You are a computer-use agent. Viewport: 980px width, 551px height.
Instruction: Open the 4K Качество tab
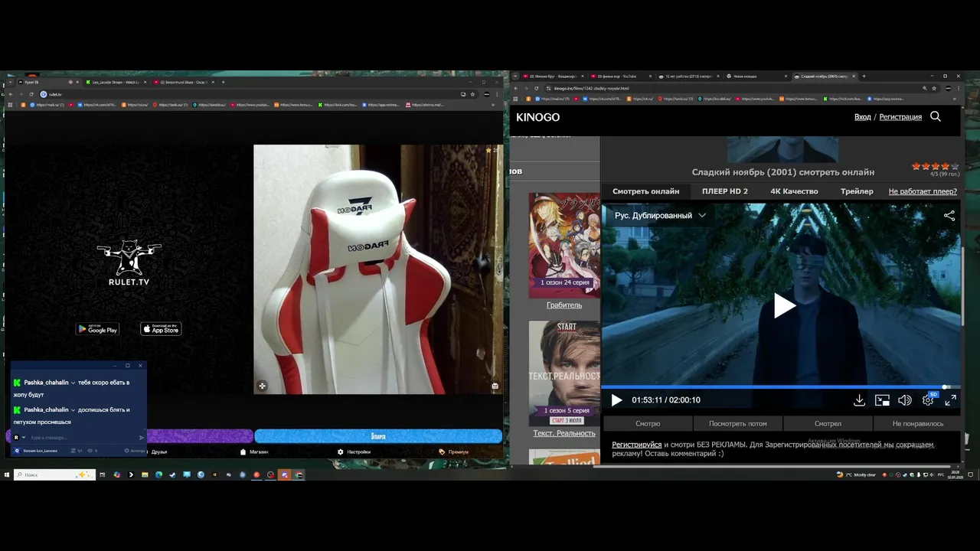tap(794, 191)
